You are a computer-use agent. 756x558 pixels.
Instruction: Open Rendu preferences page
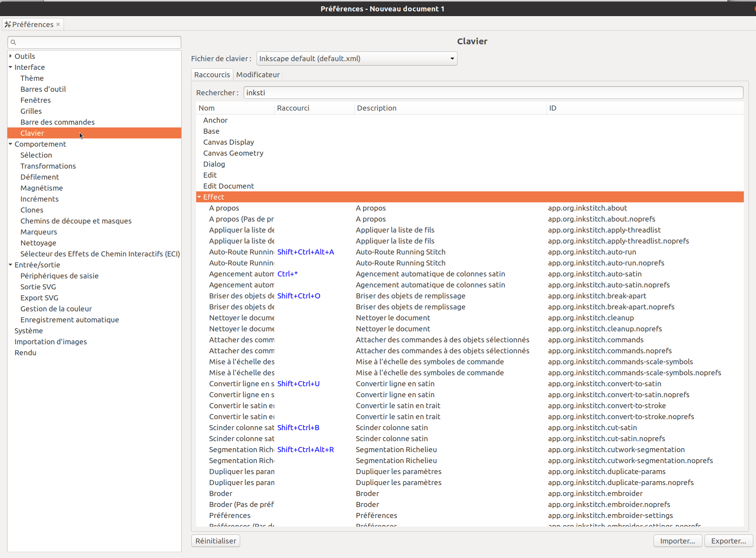[26, 353]
